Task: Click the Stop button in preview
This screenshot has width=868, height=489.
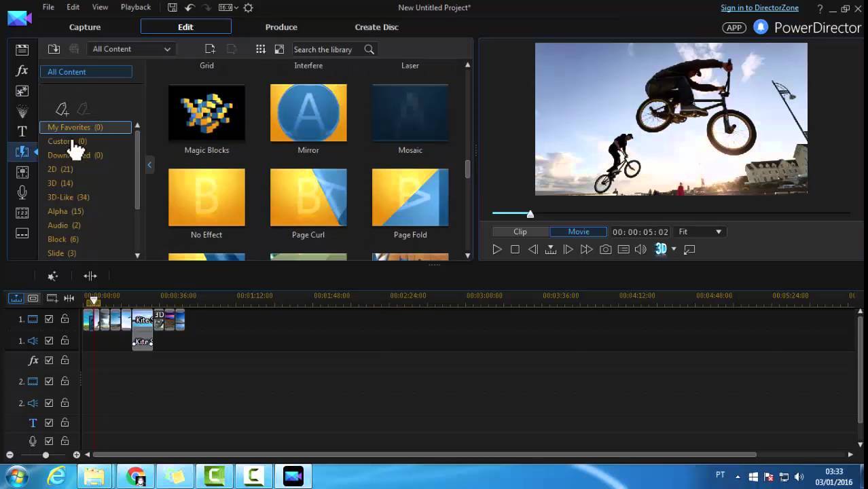Action: pos(515,249)
